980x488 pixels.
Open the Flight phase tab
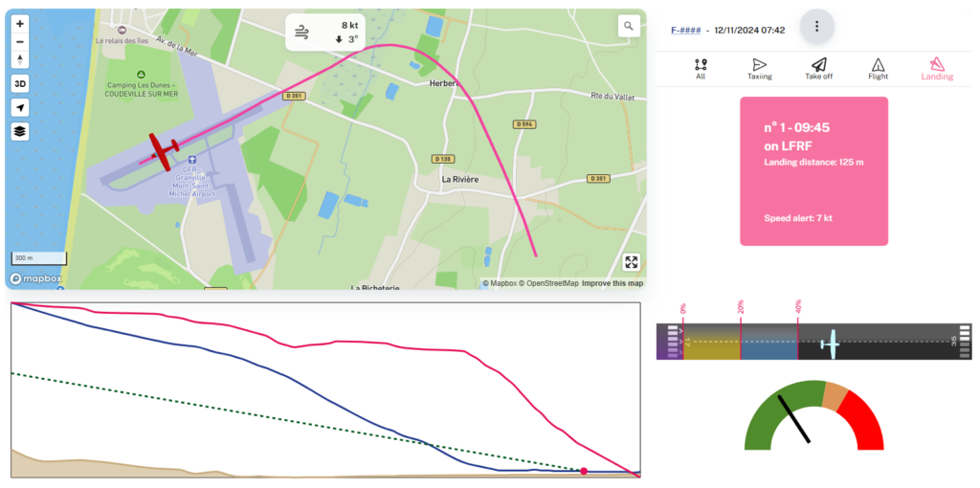pos(878,69)
